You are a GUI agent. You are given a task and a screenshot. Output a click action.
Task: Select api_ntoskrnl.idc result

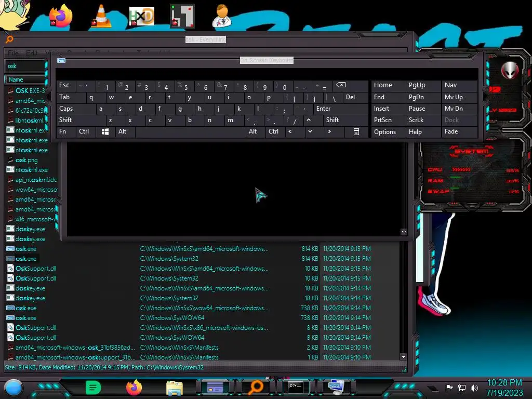click(31, 179)
